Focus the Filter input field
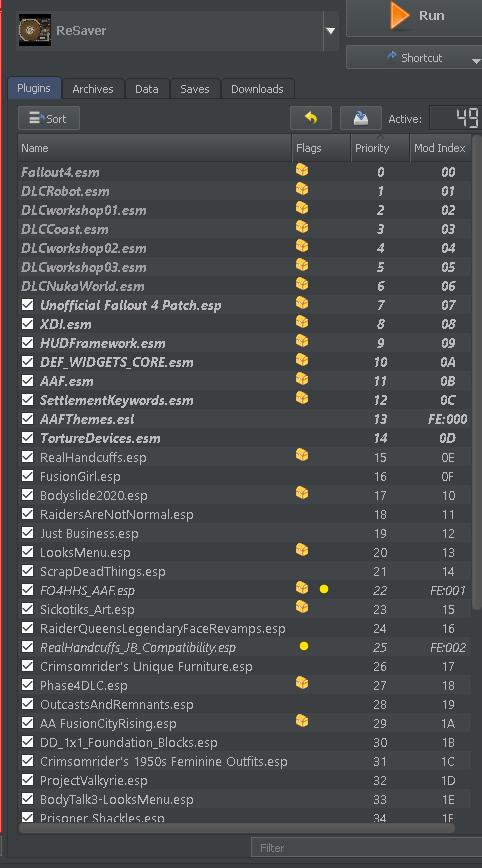Image resolution: width=482 pixels, height=868 pixels. (366, 848)
